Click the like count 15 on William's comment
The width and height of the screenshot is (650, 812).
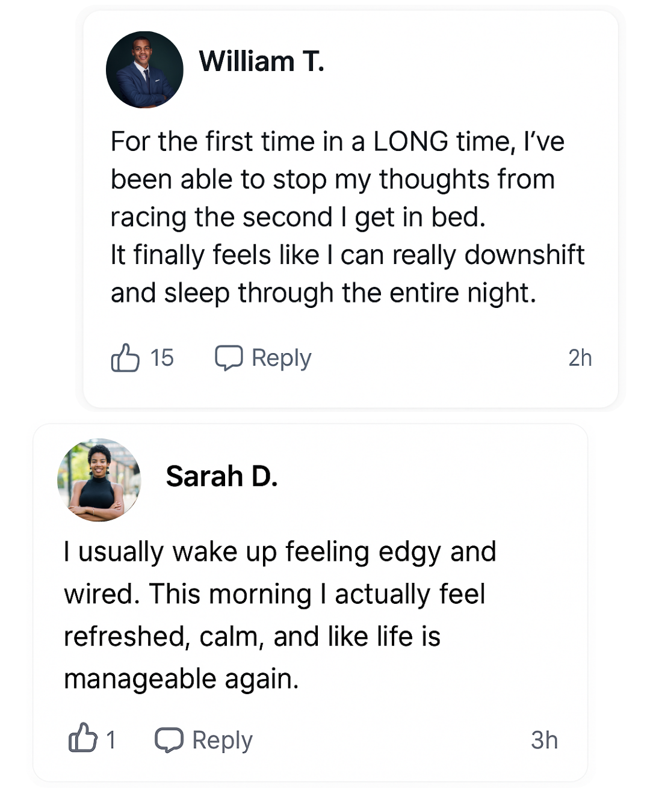[x=162, y=358]
